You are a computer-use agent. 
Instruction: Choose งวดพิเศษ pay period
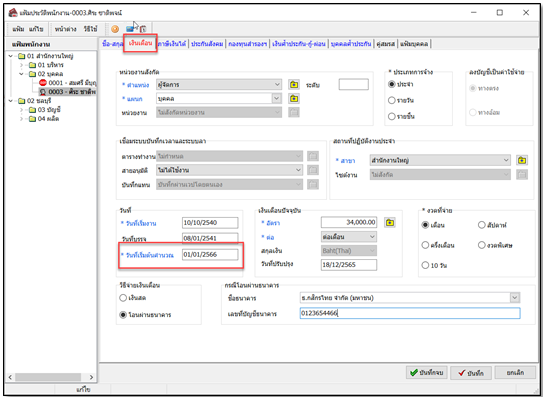(482, 245)
